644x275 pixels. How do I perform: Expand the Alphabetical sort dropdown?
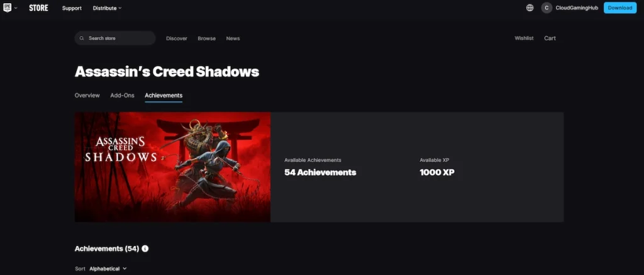click(x=108, y=269)
